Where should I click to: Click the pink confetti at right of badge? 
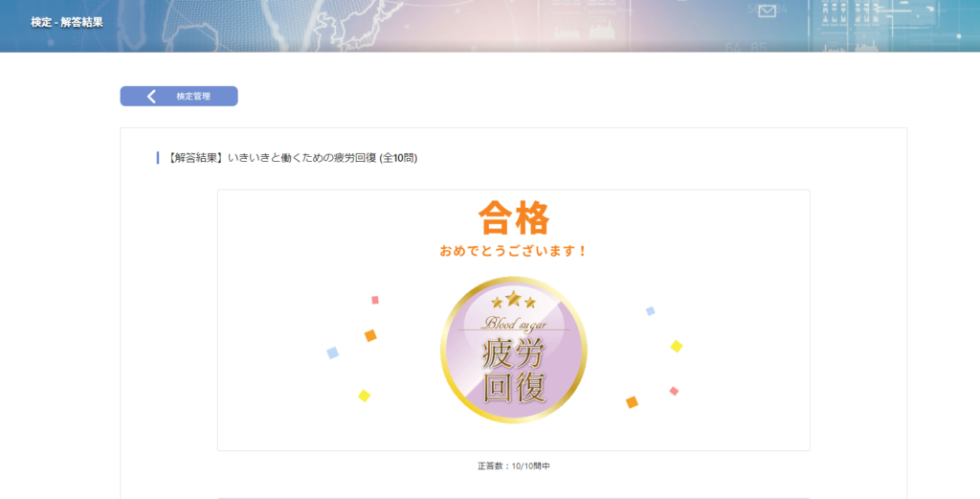(674, 391)
